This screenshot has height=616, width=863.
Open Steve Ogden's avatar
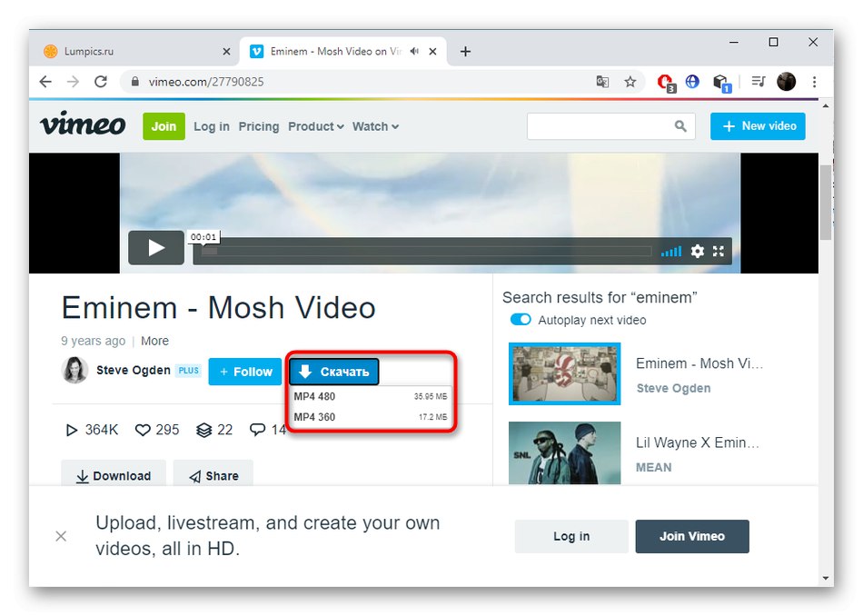[x=74, y=370]
